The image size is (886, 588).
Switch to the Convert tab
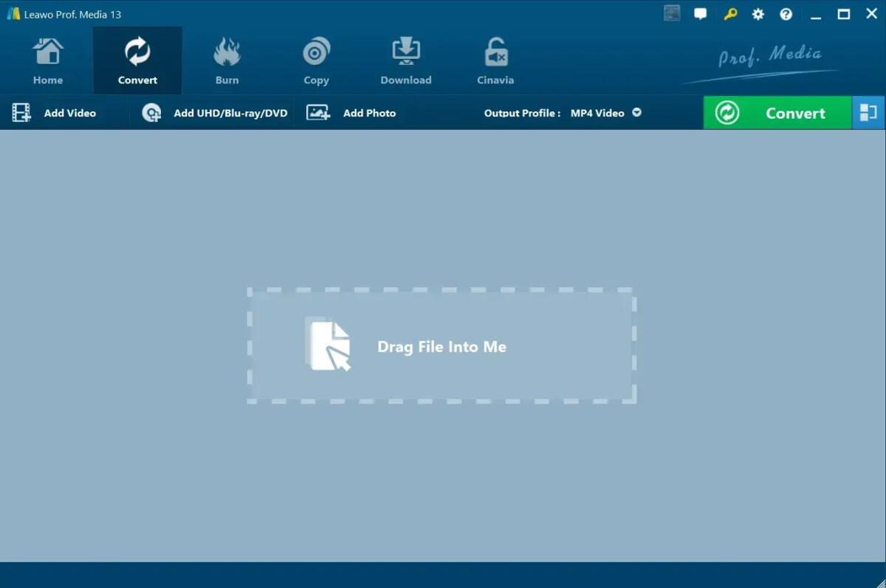click(137, 59)
